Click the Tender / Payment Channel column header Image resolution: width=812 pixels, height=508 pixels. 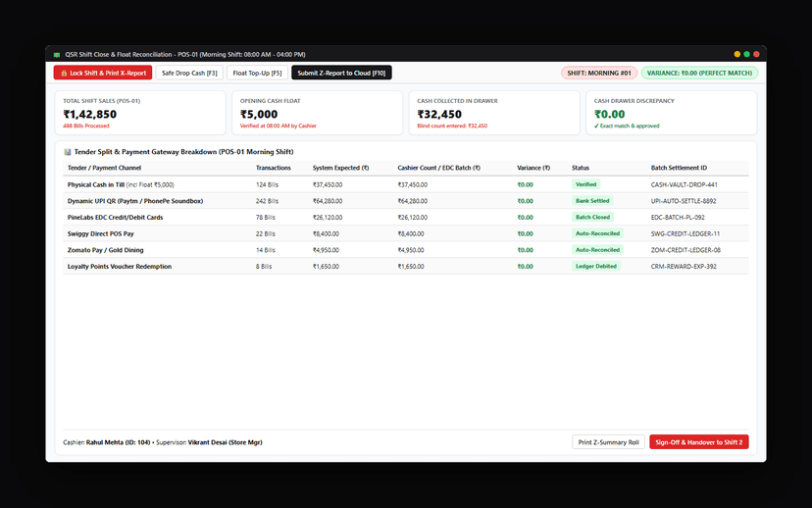point(104,168)
